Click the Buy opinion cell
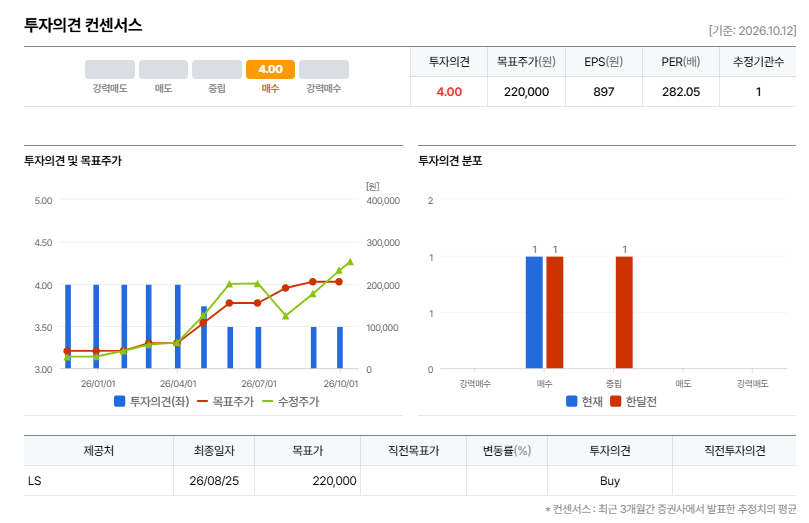Screen dimensions: 809x523 [610, 481]
